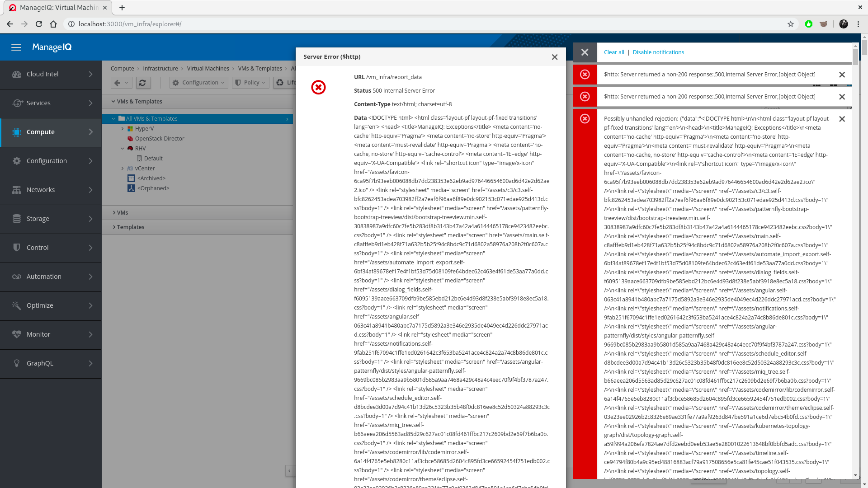Dismiss first $http server error notification
The height and width of the screenshot is (488, 868).
(842, 75)
